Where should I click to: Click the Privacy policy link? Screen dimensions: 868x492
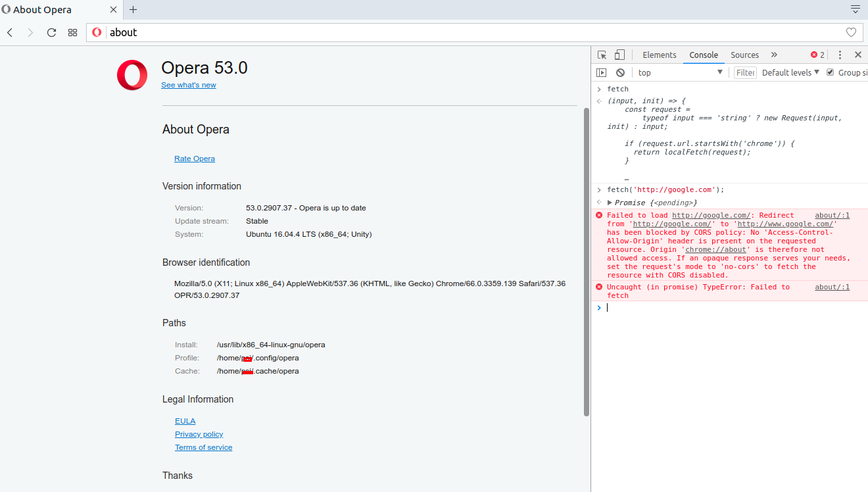(x=199, y=433)
